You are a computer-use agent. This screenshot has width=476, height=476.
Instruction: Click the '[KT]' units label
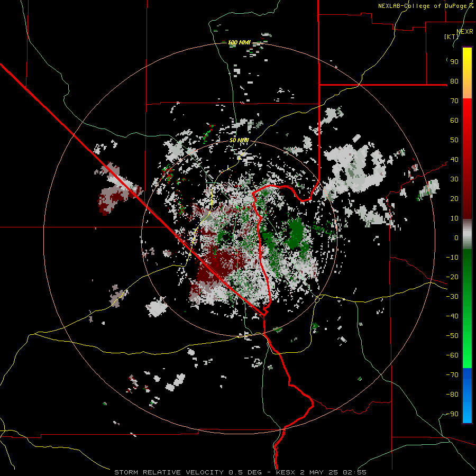(452, 36)
